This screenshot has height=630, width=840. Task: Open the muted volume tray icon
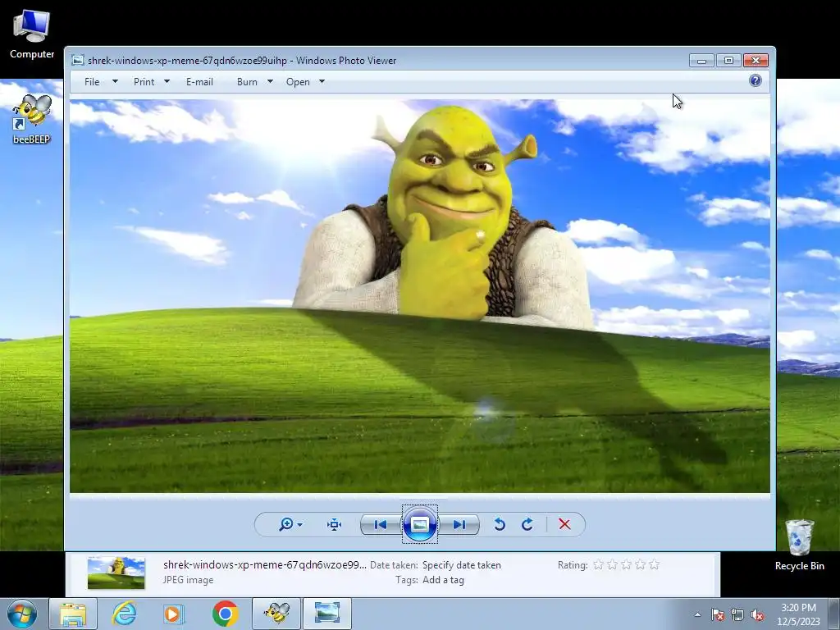[757, 614]
